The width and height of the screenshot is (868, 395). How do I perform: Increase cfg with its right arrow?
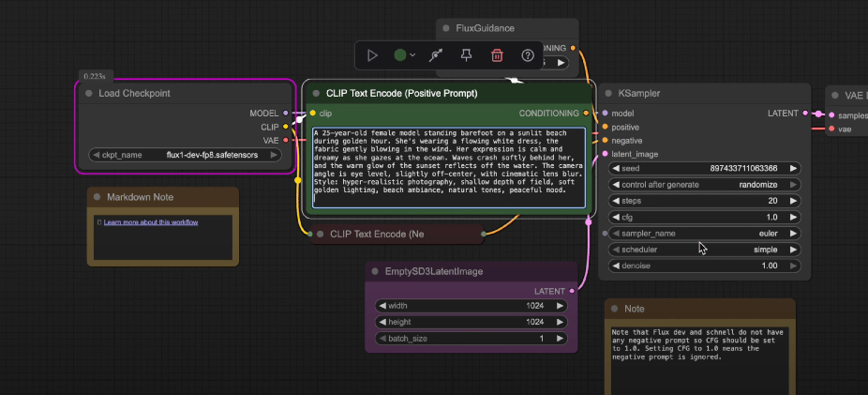793,217
